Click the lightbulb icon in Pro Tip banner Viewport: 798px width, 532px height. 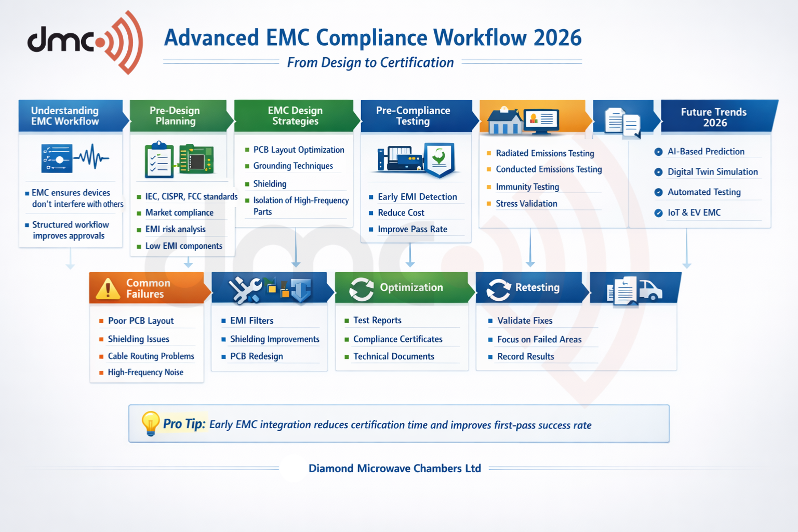(x=150, y=424)
